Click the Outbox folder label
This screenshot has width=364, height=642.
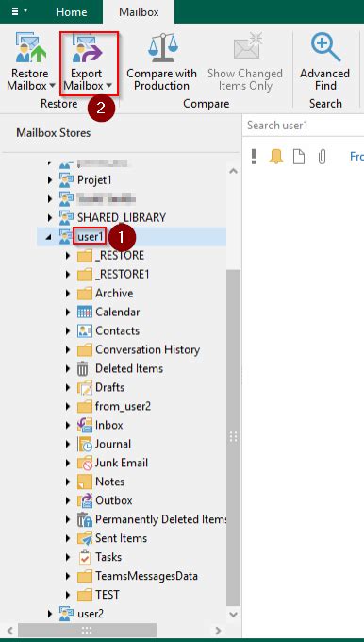coord(114,500)
